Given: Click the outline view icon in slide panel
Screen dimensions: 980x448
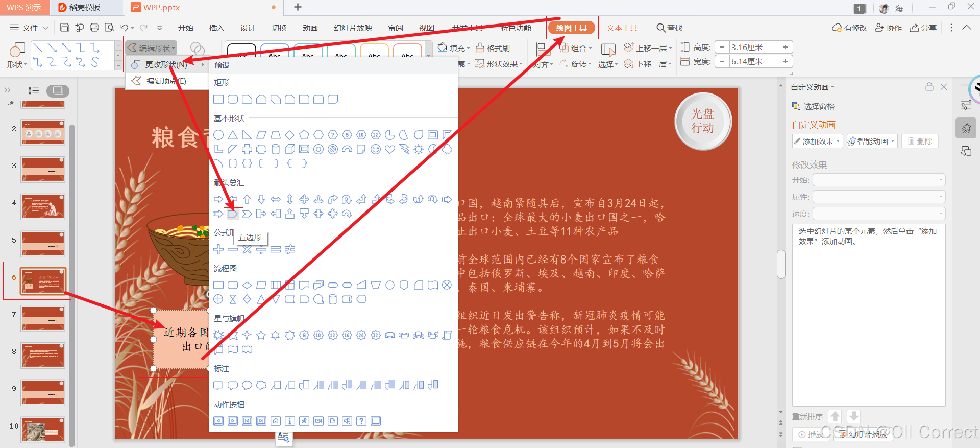Looking at the screenshot, I should coord(34,90).
